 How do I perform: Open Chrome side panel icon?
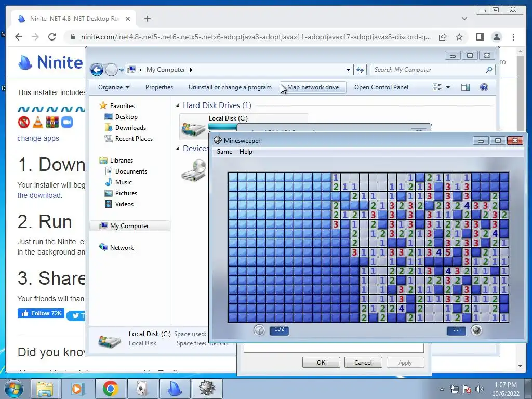pos(480,37)
